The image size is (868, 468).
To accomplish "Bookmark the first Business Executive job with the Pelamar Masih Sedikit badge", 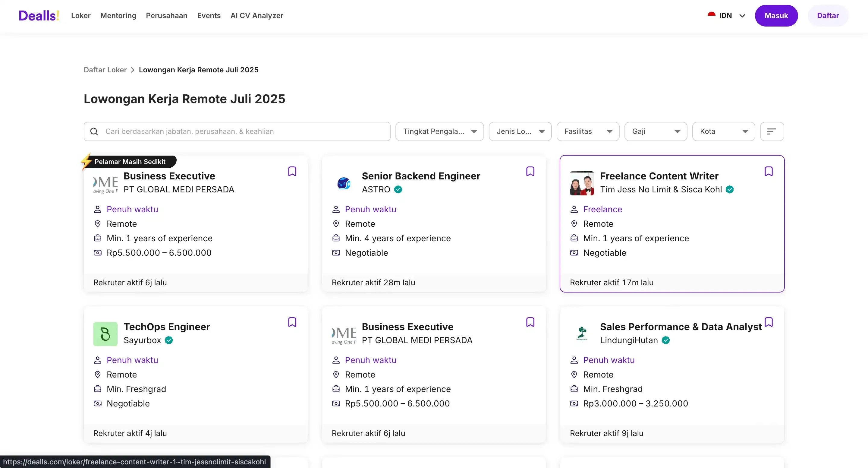I will (292, 171).
